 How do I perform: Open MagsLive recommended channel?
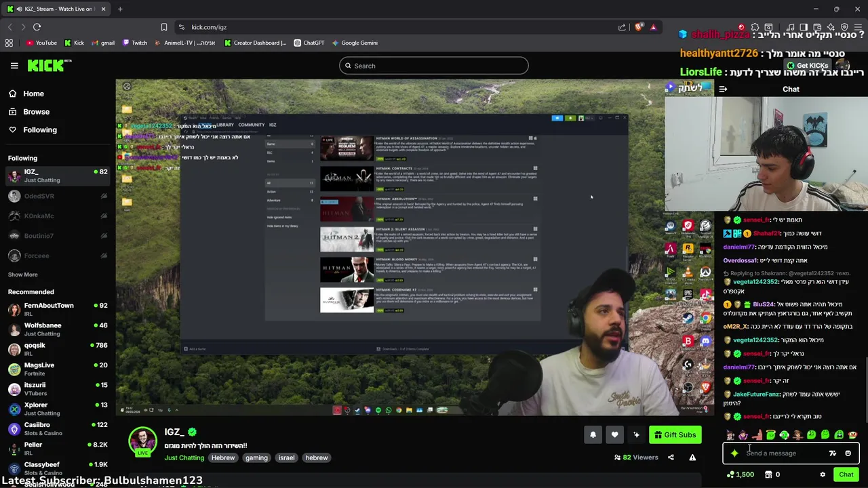point(57,369)
